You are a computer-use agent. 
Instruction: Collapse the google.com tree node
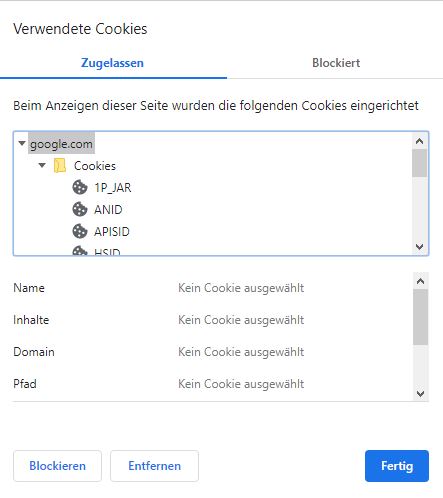point(22,144)
